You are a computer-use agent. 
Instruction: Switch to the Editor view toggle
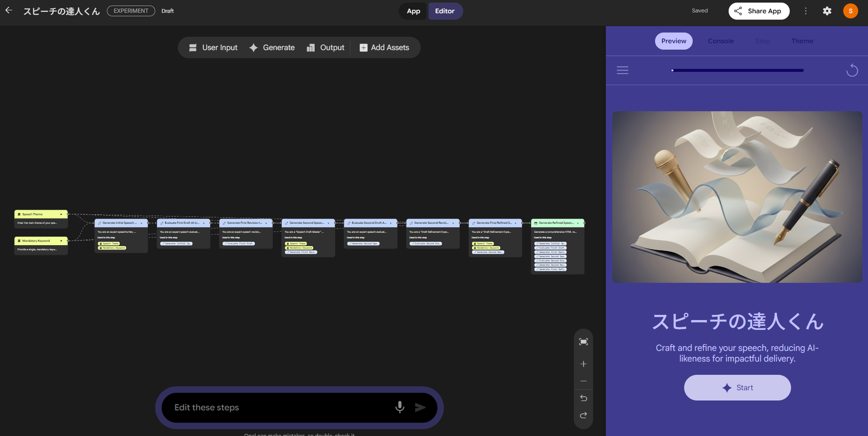pyautogui.click(x=445, y=11)
